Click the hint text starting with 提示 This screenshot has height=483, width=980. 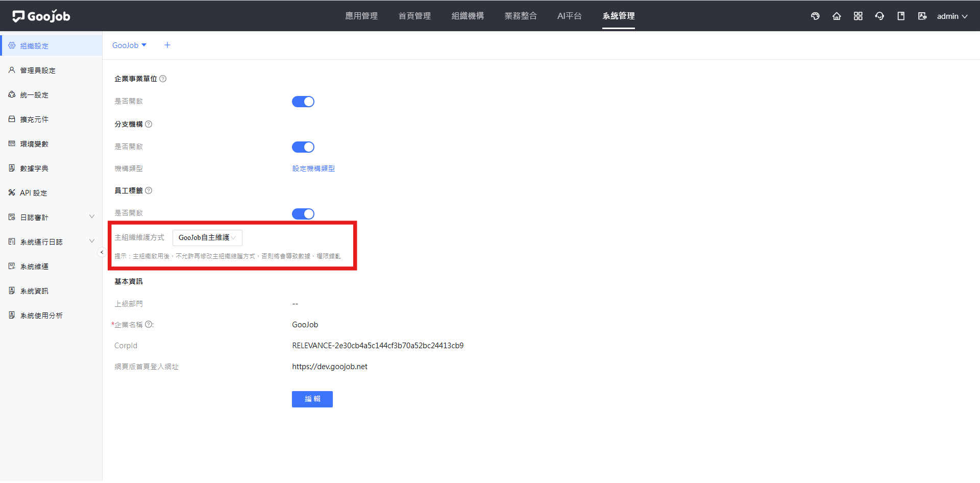pyautogui.click(x=228, y=256)
